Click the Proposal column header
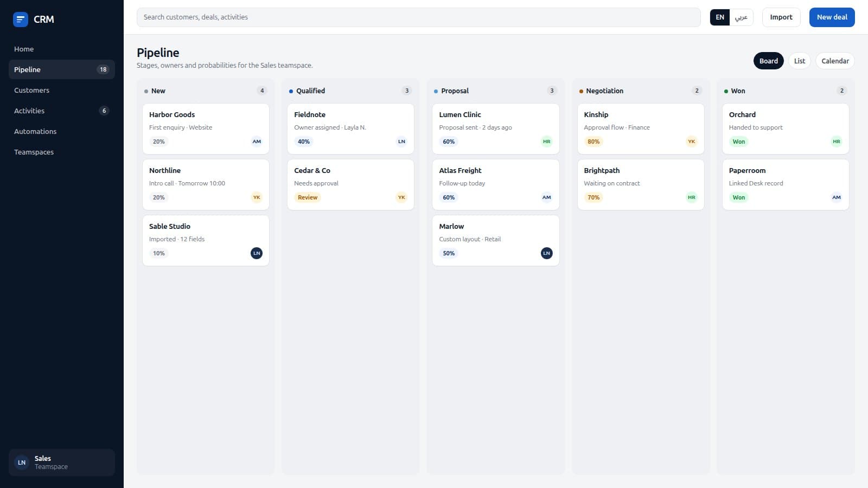 [x=495, y=91]
